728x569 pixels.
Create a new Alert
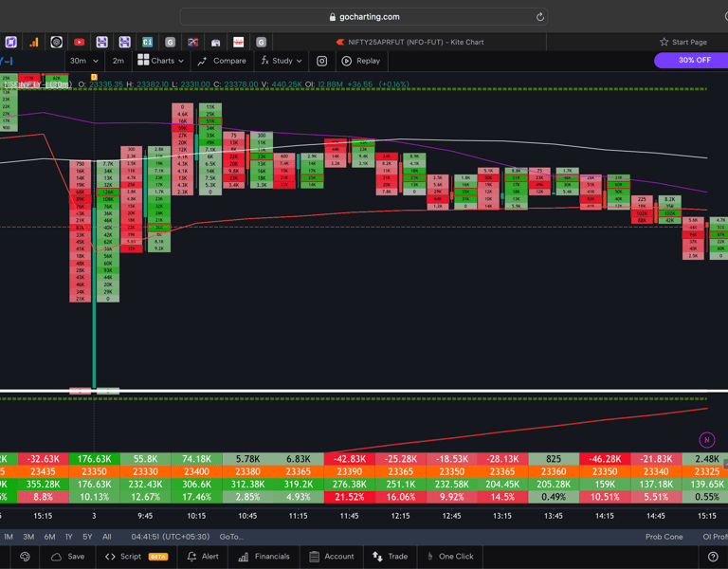[203, 557]
